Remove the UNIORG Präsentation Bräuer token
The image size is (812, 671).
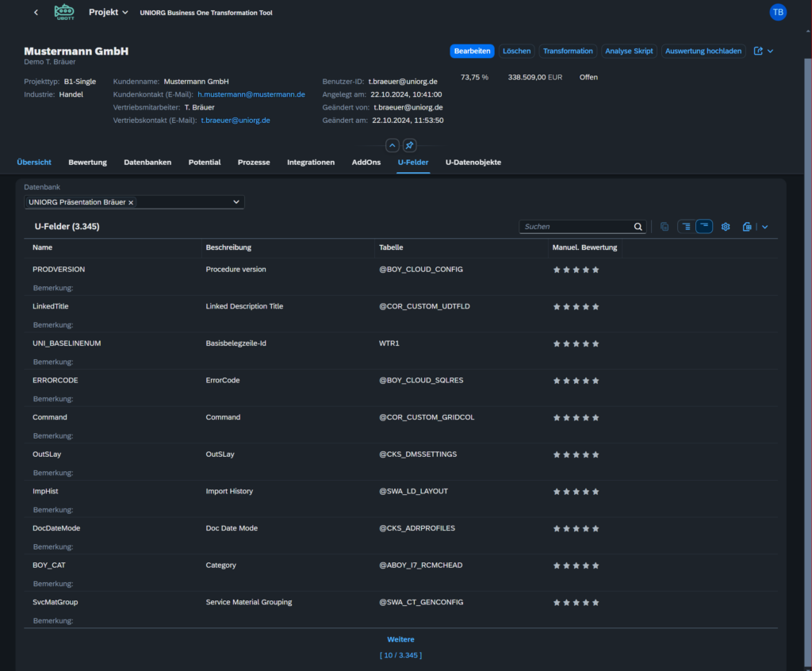pos(131,202)
